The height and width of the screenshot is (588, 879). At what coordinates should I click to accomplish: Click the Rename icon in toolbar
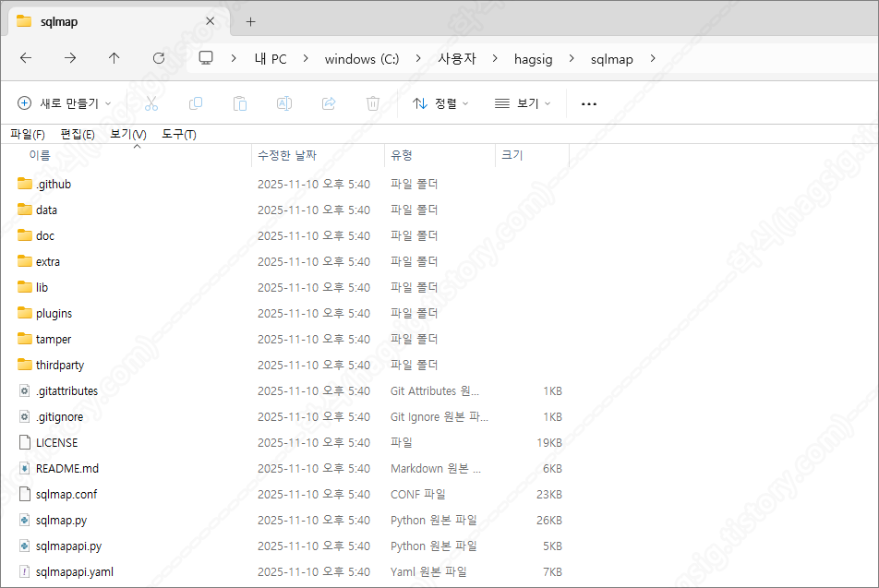pyautogui.click(x=284, y=103)
